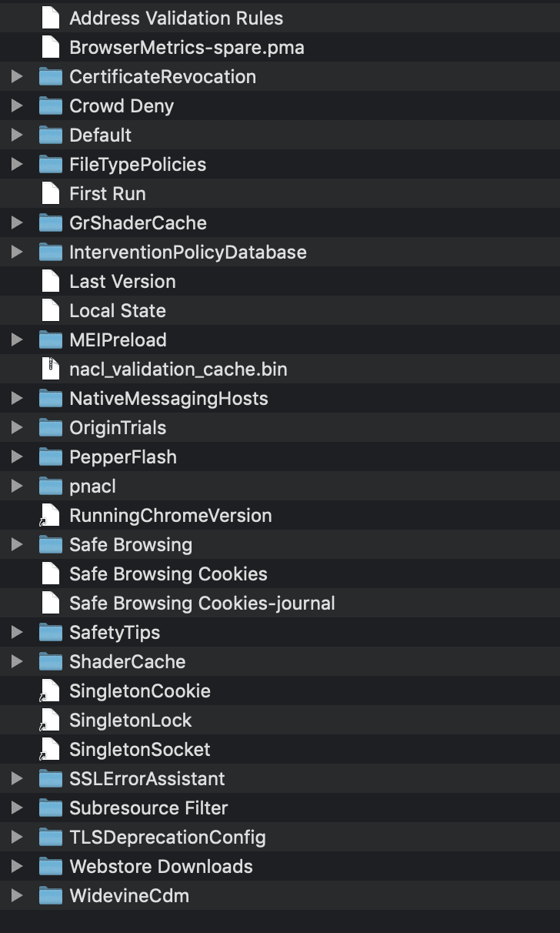560x933 pixels.
Task: Click the First Run document icon
Action: pyautogui.click(x=51, y=194)
